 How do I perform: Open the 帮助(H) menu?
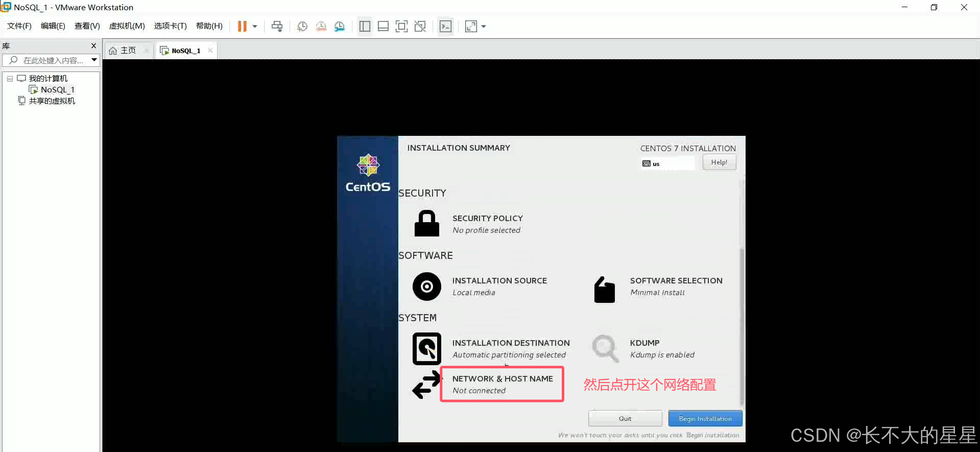click(x=209, y=26)
